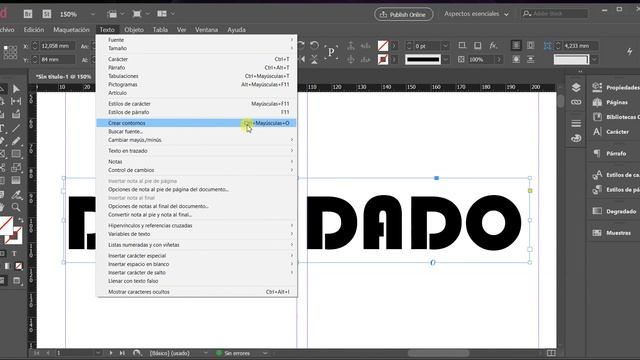
Task: Choose Crear contornos menu item
Action: click(x=196, y=123)
